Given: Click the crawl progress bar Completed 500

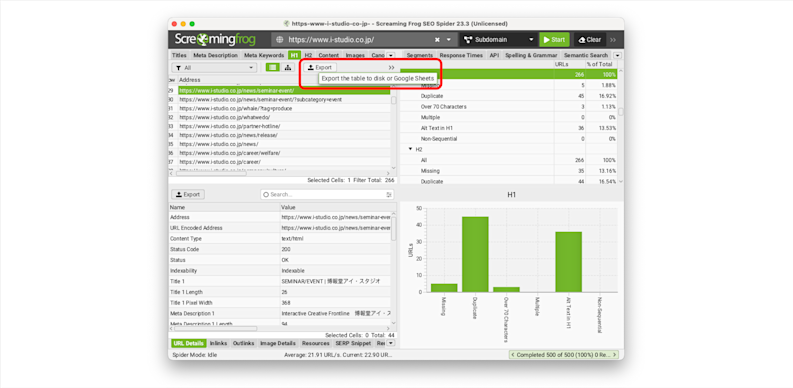Looking at the screenshot, I should [x=564, y=355].
